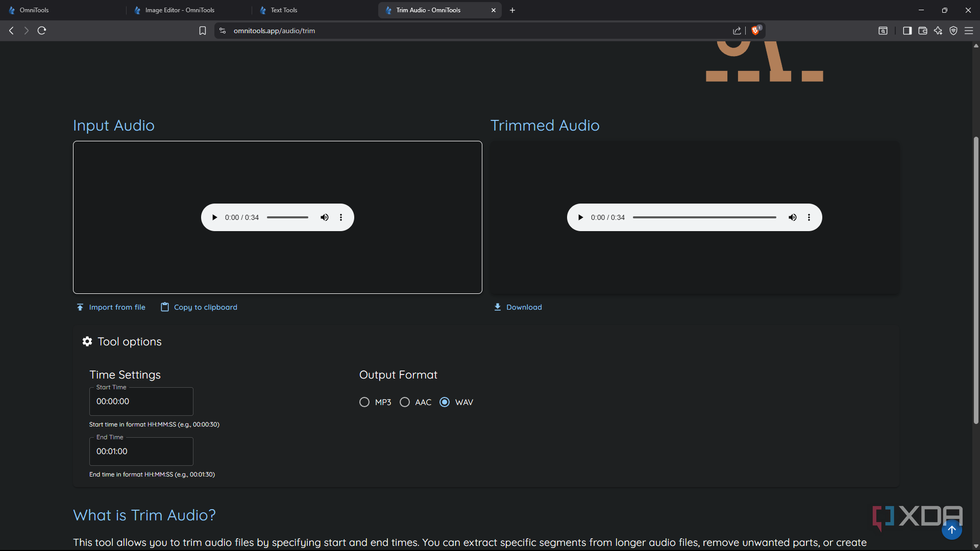Click the Start Time field

click(x=141, y=402)
